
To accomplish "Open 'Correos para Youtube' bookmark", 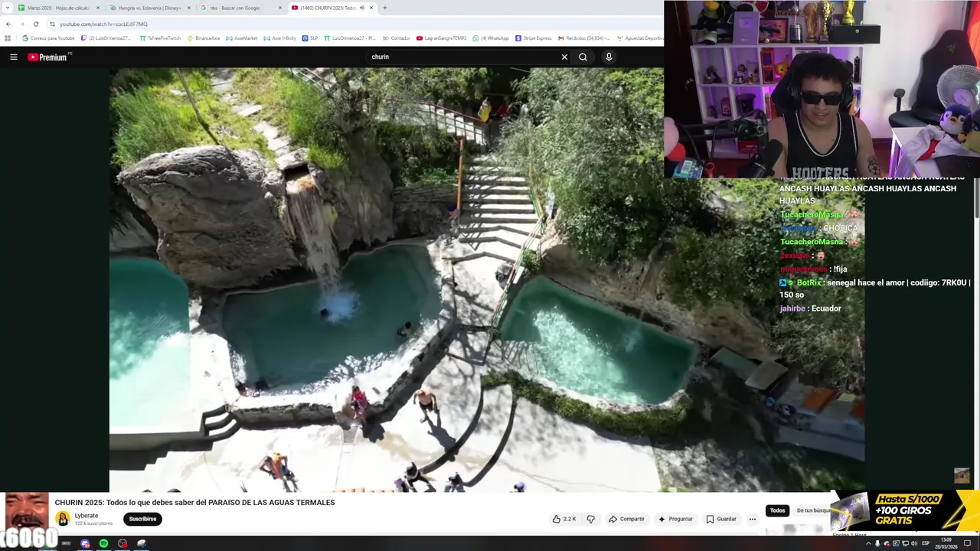I will point(48,38).
